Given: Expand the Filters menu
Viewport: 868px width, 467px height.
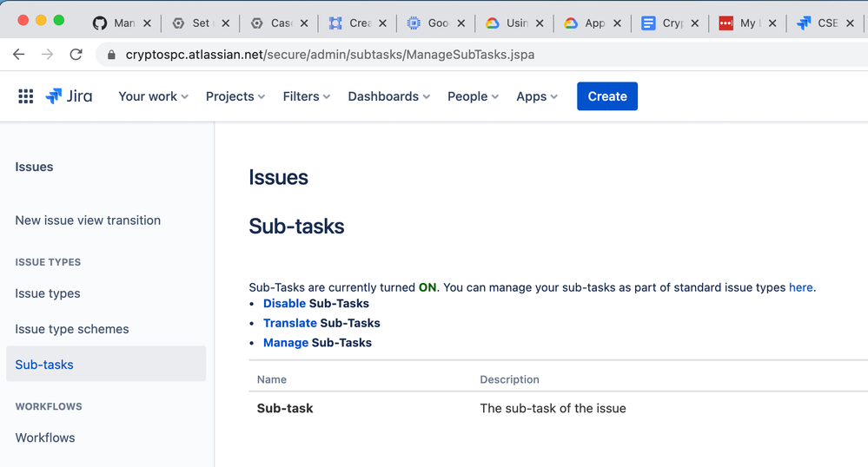Looking at the screenshot, I should coord(307,96).
